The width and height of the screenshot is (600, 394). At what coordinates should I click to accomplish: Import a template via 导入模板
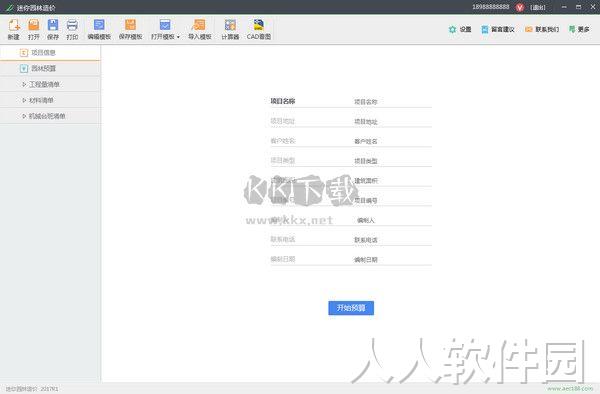pyautogui.click(x=199, y=29)
